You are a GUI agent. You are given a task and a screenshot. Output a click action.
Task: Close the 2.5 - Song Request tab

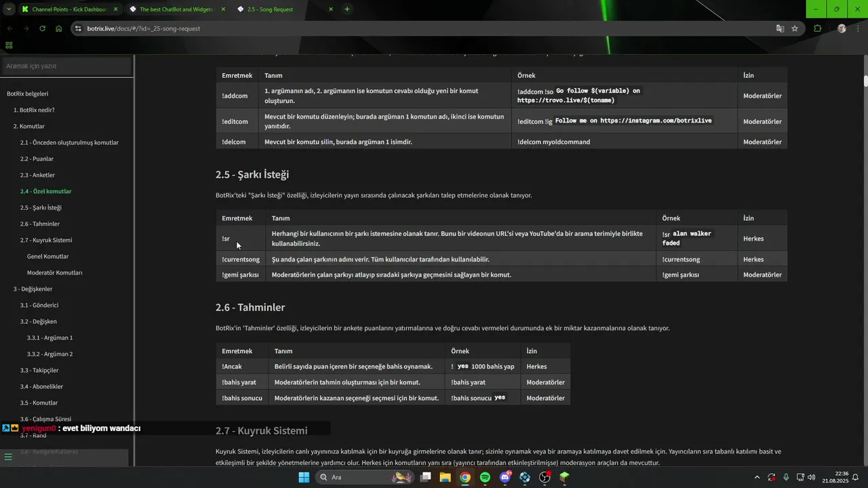tap(330, 9)
